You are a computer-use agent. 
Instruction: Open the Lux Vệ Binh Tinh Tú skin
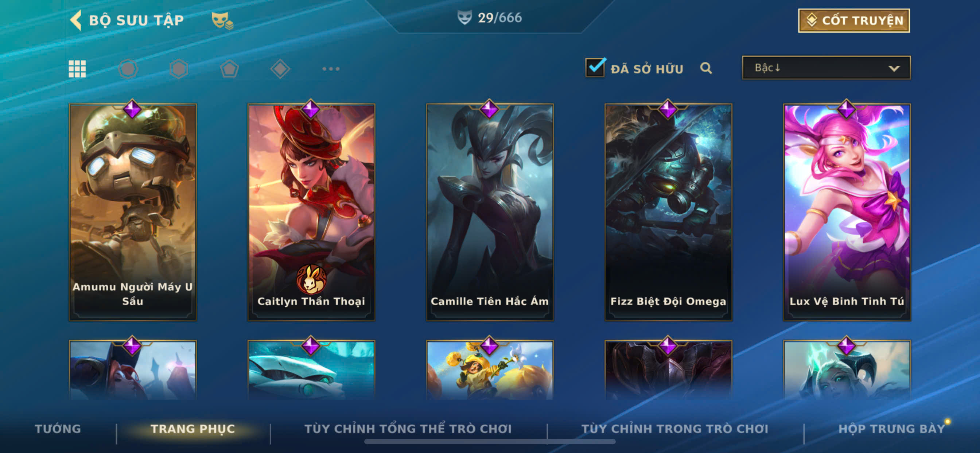click(847, 212)
